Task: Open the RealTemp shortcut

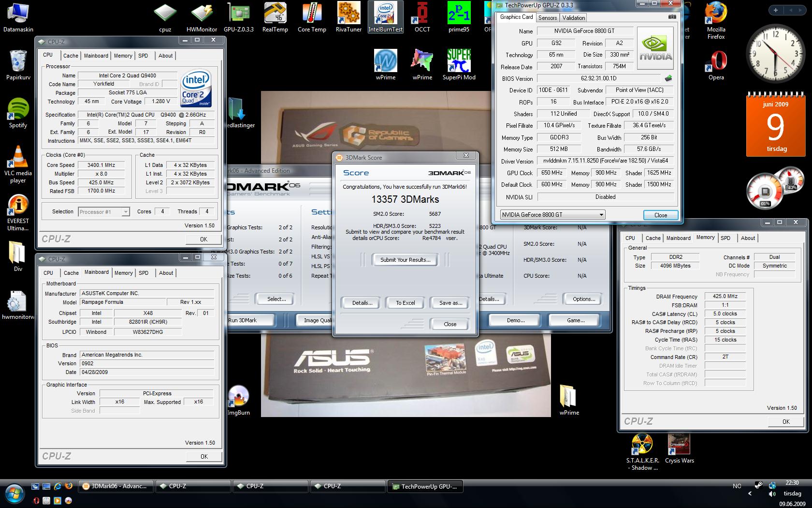Action: pyautogui.click(x=275, y=17)
